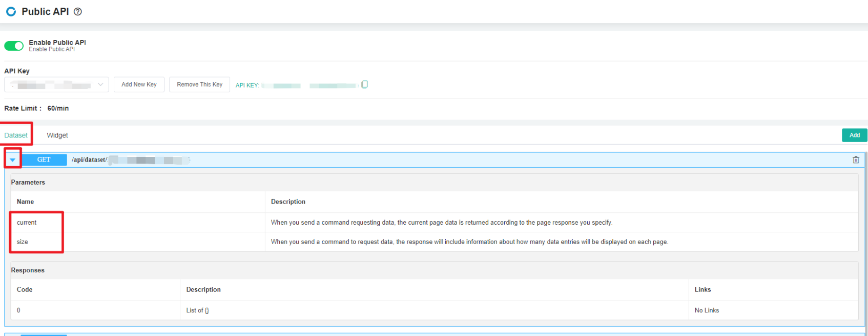
Task: Open the help icon beside Public API title
Action: (x=78, y=11)
